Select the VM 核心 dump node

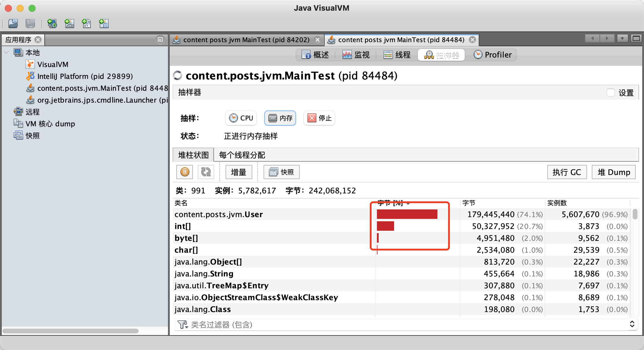click(45, 124)
